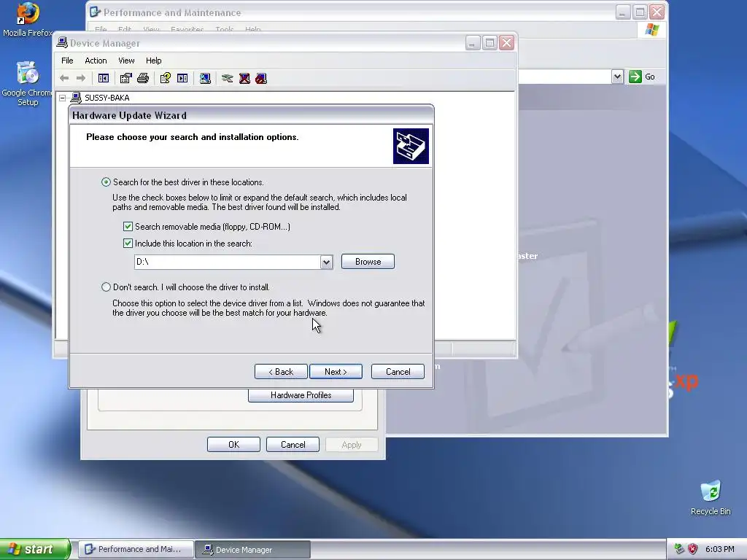Open the address bar dropdown in Performance and Maintenance

617,77
